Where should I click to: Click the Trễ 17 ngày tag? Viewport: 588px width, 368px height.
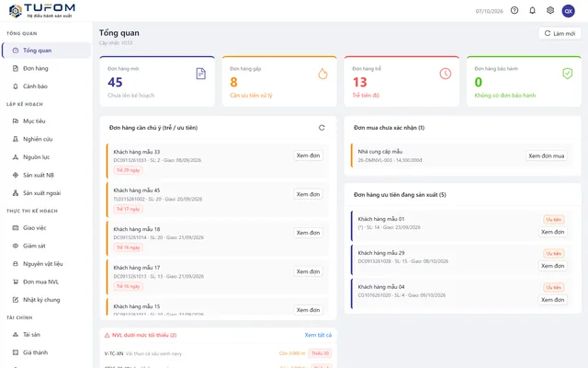[129, 209]
